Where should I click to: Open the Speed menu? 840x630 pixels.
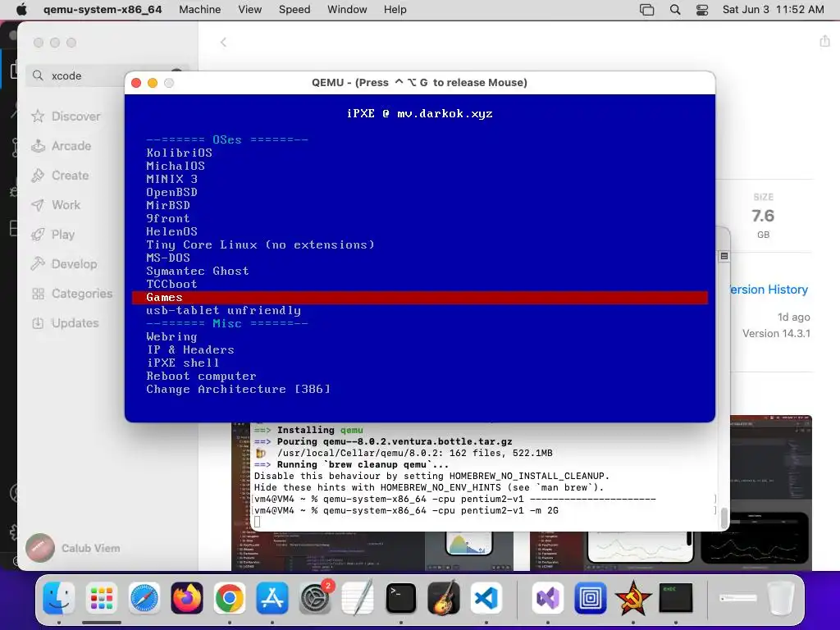294,10
